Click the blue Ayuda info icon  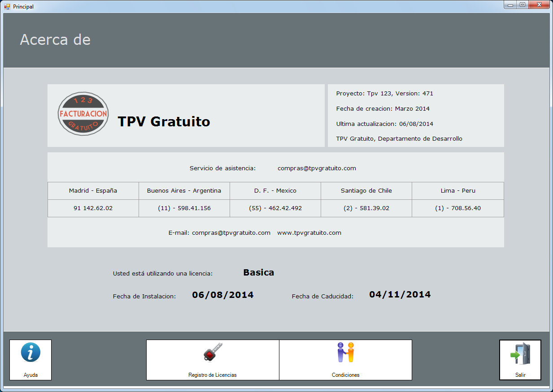(x=30, y=353)
